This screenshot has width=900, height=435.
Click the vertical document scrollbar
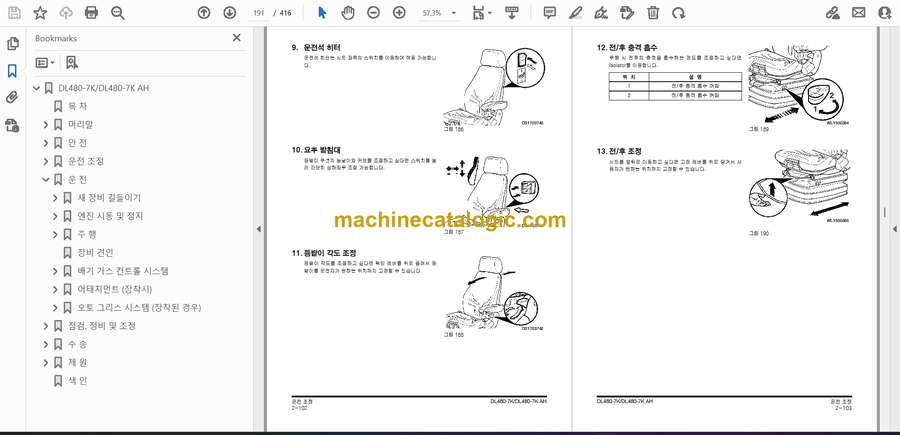885,212
